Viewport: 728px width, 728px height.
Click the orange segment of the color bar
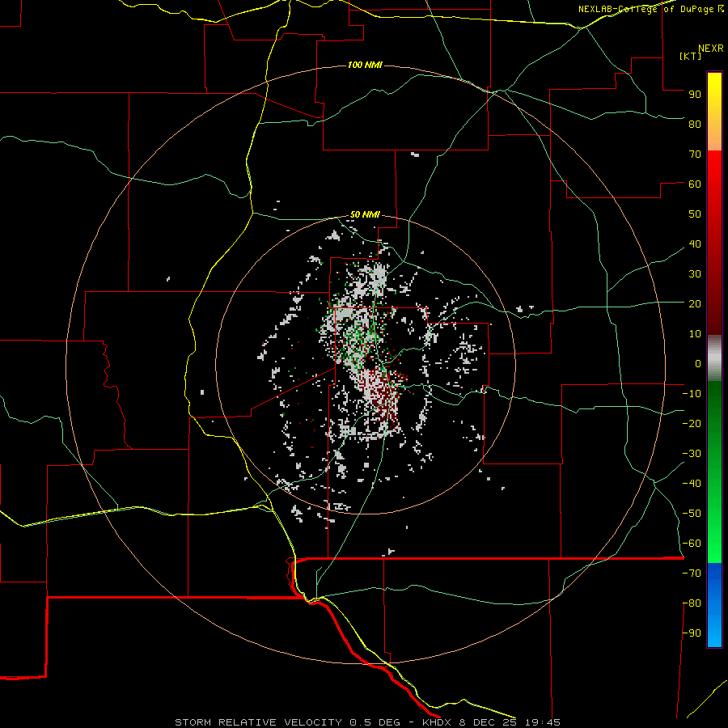[x=714, y=137]
